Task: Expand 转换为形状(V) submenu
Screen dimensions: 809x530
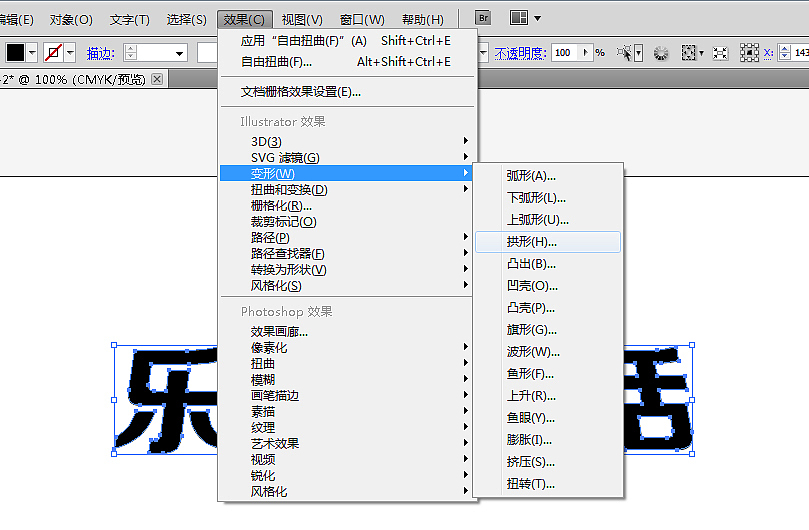Action: tap(346, 269)
